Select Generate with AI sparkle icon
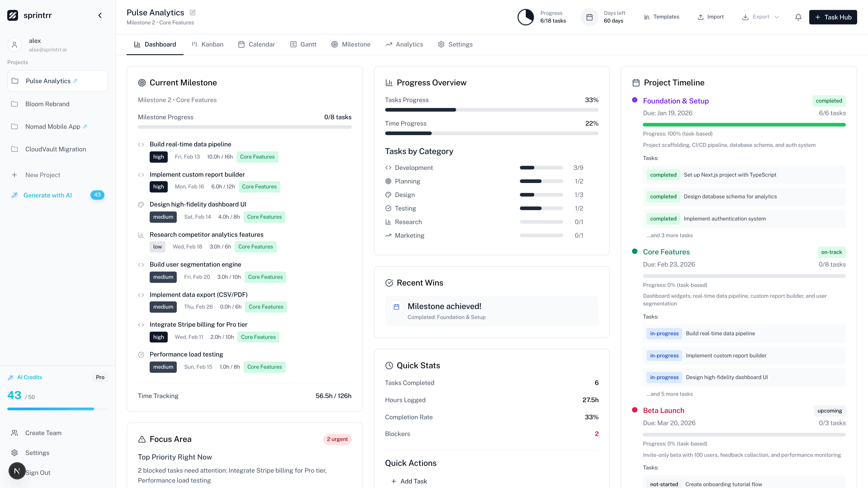 point(14,195)
